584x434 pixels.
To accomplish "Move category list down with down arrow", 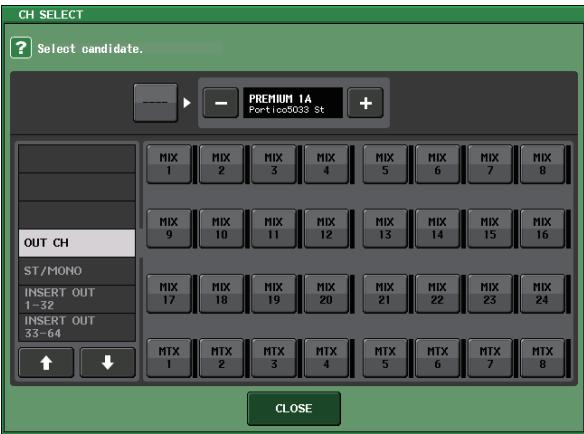I will point(108,362).
